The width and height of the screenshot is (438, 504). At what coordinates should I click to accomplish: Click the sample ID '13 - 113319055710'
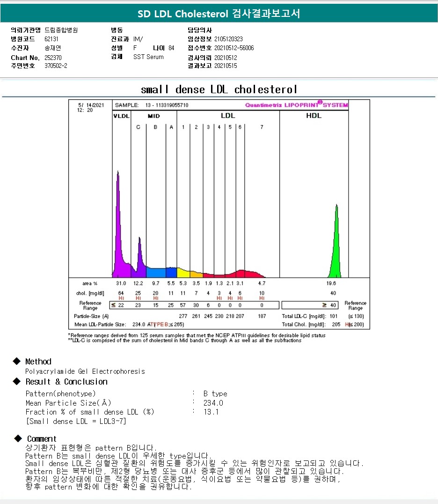[167, 105]
